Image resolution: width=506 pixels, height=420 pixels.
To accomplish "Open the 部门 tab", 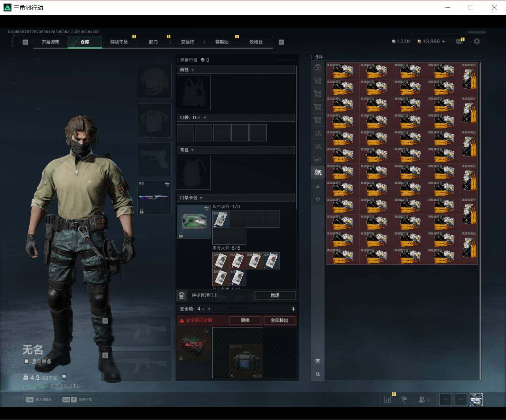I will coord(153,42).
